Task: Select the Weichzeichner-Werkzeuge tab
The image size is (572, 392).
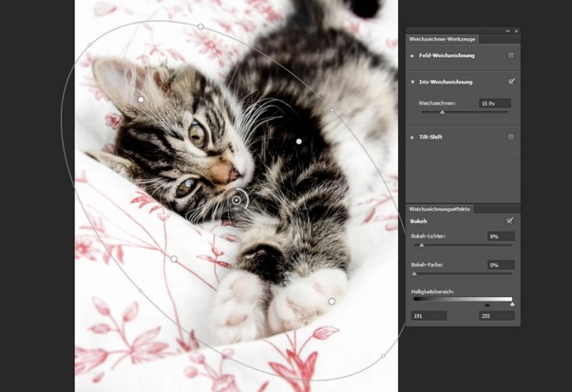Action: pos(442,39)
